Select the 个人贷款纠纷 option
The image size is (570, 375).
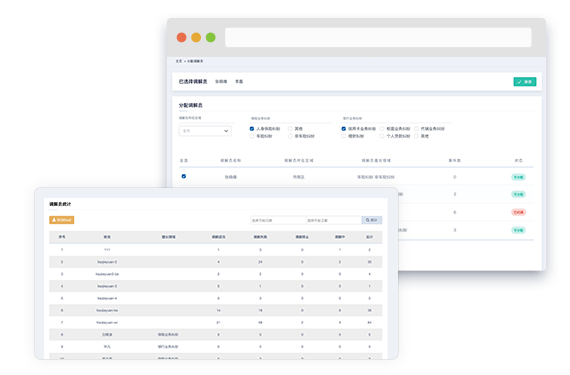coord(382,136)
